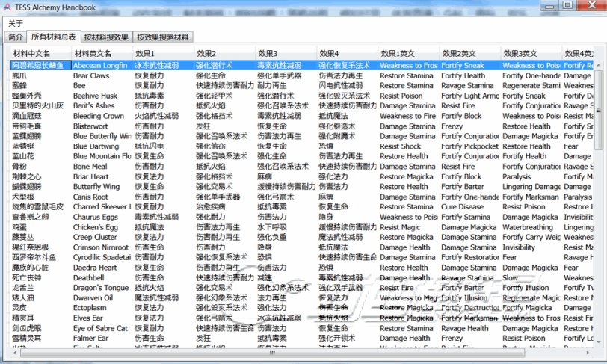Viewport: 607px width, 364px height.
Task: Select the Bear Claws row
Action: pyautogui.click(x=90, y=75)
